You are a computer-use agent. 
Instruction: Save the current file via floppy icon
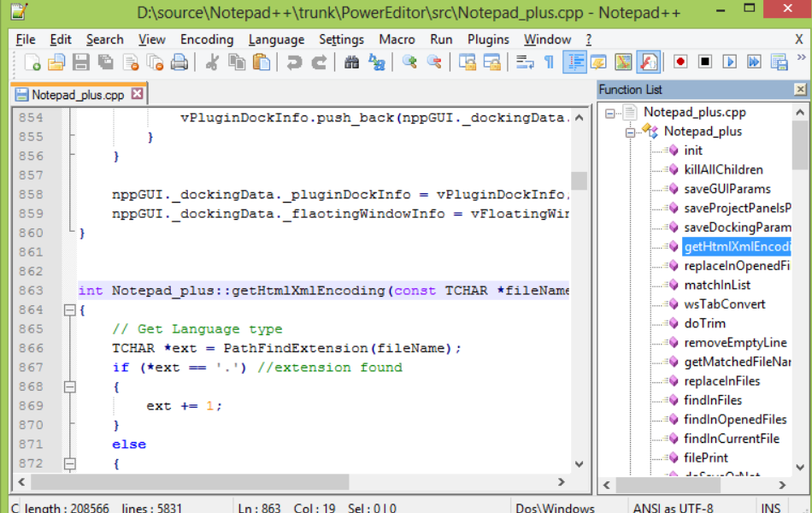(x=81, y=62)
